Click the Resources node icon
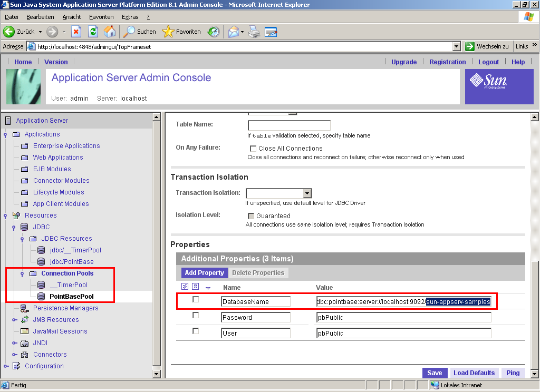Image resolution: width=540 pixels, height=392 pixels. coord(16,215)
